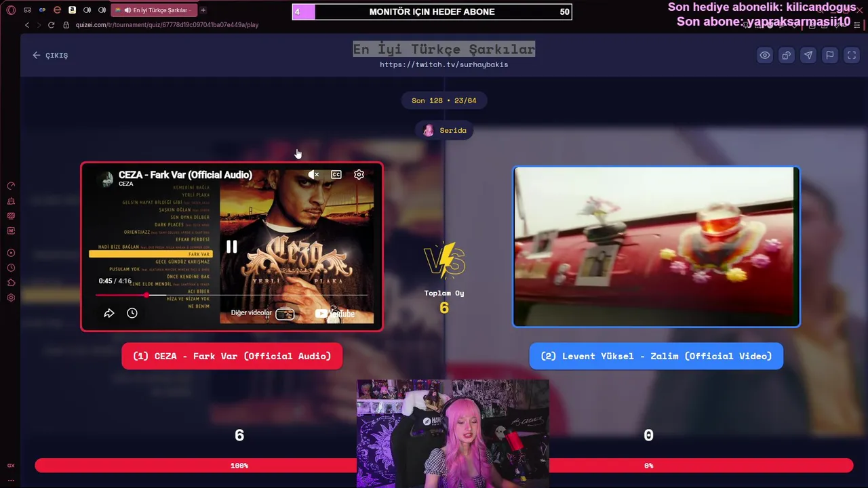Click the ÇIKIŞ exit button
This screenshot has height=488, width=868.
(x=50, y=56)
